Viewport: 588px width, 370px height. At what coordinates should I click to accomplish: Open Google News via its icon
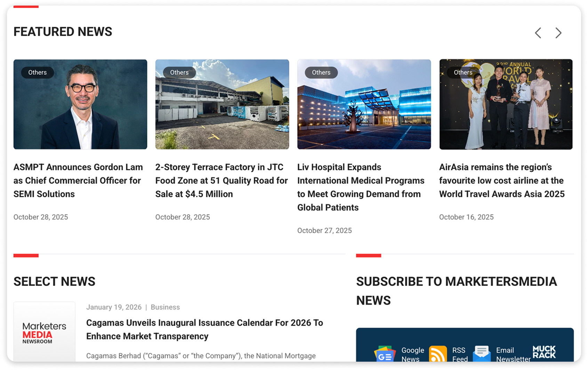click(x=385, y=355)
